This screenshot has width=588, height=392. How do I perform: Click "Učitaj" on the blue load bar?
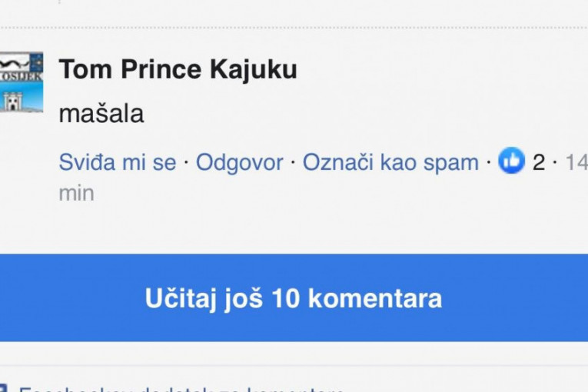point(177,298)
